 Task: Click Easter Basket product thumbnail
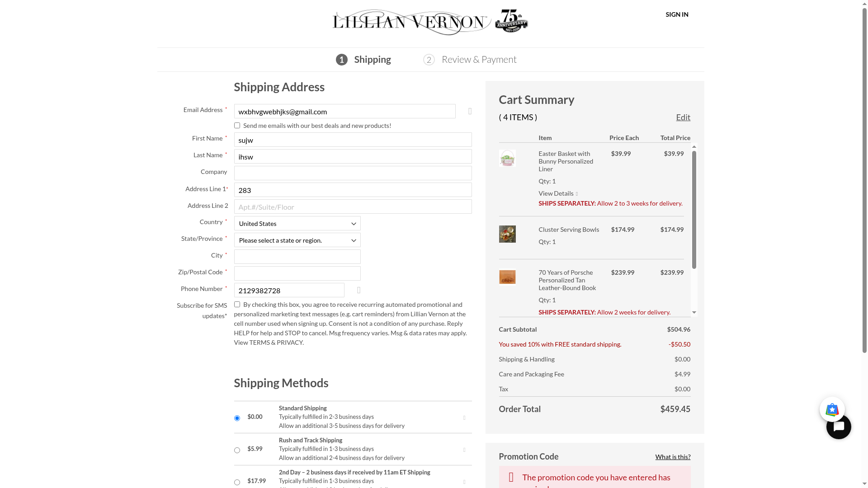pyautogui.click(x=507, y=158)
